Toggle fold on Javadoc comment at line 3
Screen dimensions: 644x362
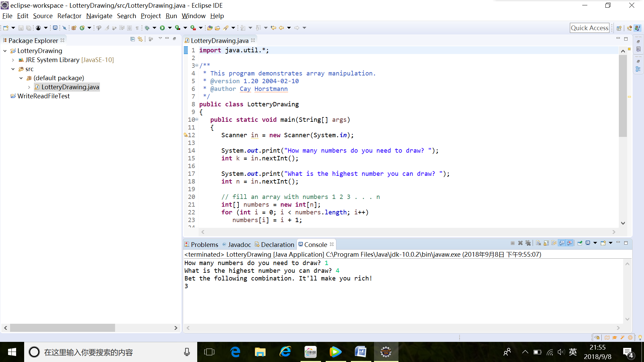(x=197, y=65)
